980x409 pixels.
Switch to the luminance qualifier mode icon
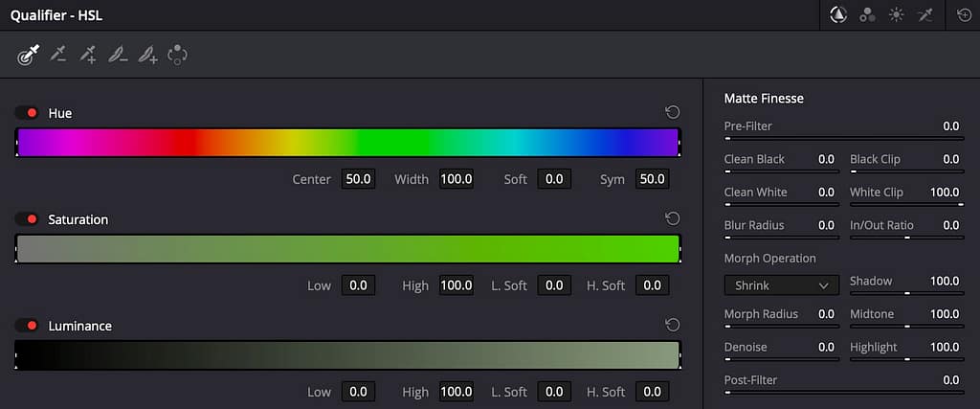897,15
